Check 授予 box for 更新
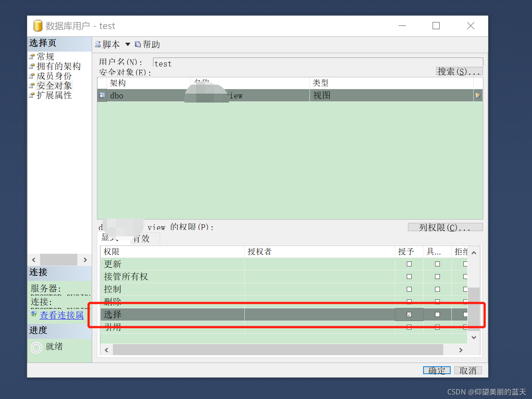The height and width of the screenshot is (399, 532). (409, 264)
